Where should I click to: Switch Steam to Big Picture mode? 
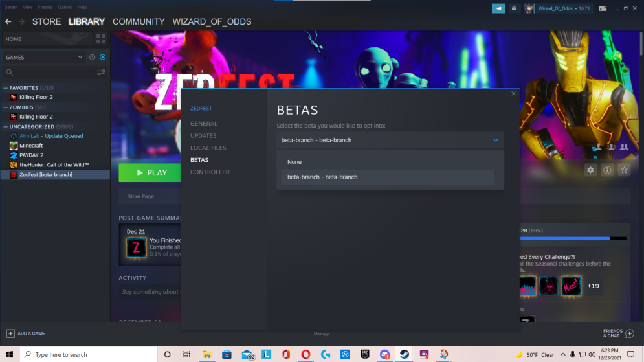click(x=603, y=8)
